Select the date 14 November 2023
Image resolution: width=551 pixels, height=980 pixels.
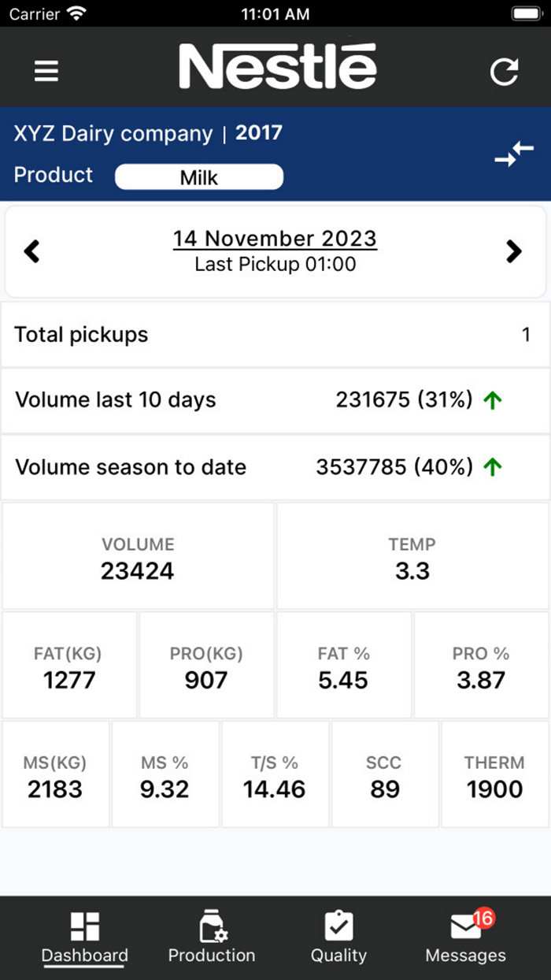pyautogui.click(x=275, y=238)
